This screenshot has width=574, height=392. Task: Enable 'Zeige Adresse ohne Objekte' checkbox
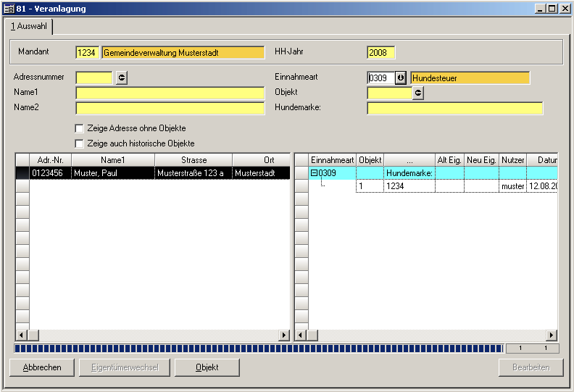[x=80, y=128]
